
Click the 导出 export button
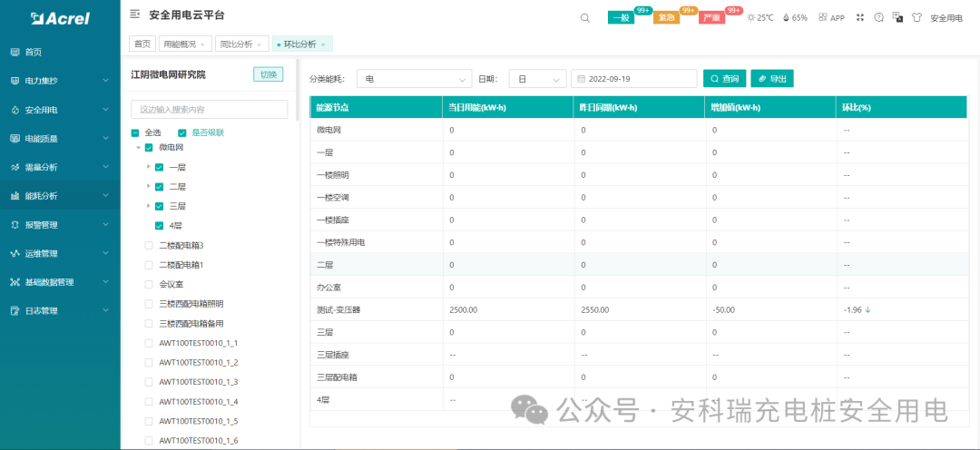point(772,79)
